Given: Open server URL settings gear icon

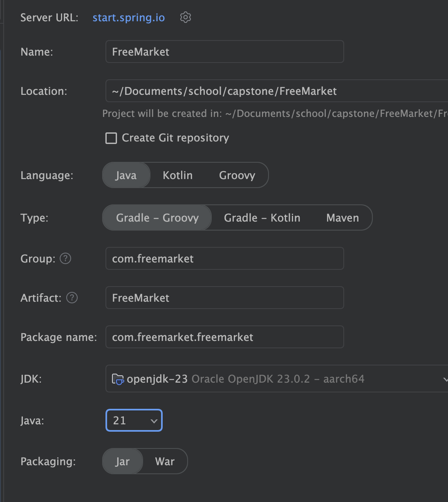Looking at the screenshot, I should point(186,18).
